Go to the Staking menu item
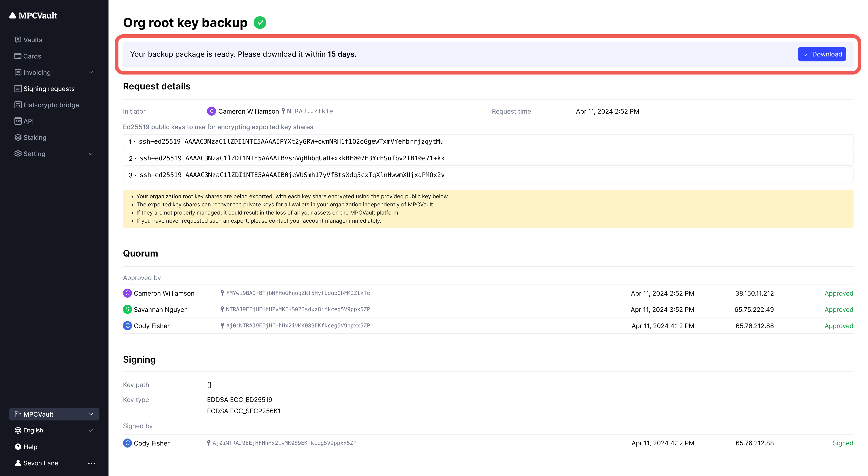 click(35, 137)
